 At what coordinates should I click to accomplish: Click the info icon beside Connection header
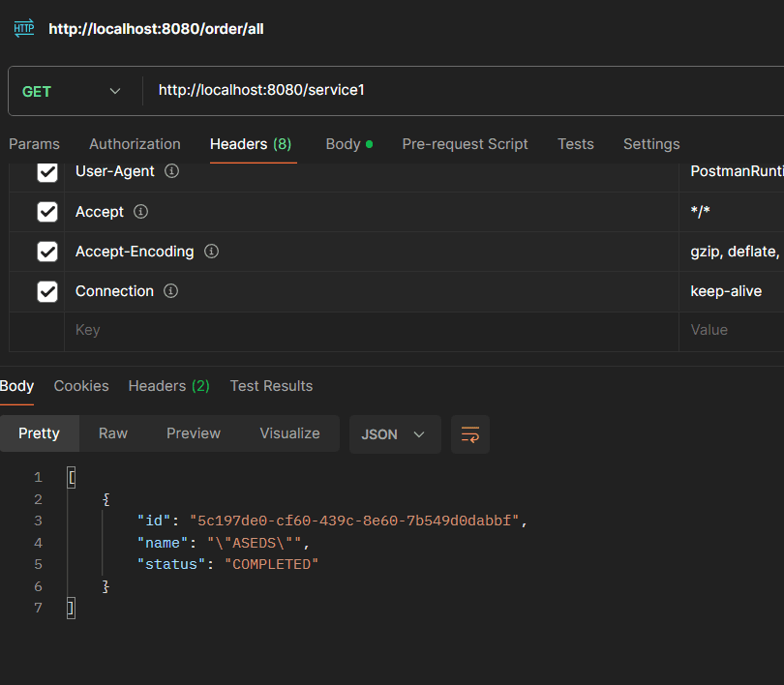tap(170, 291)
